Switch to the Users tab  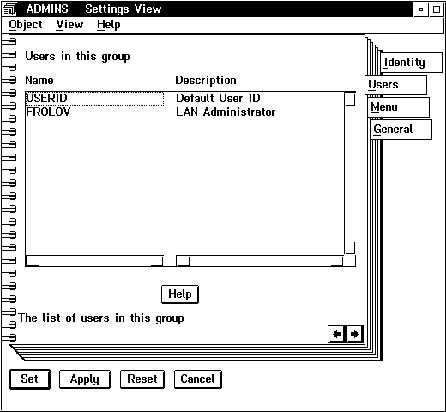coord(396,85)
